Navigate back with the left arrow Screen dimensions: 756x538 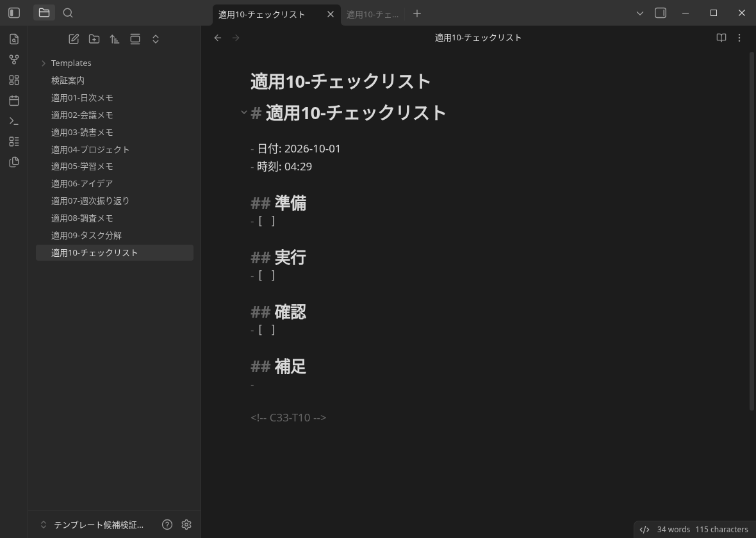pyautogui.click(x=217, y=38)
